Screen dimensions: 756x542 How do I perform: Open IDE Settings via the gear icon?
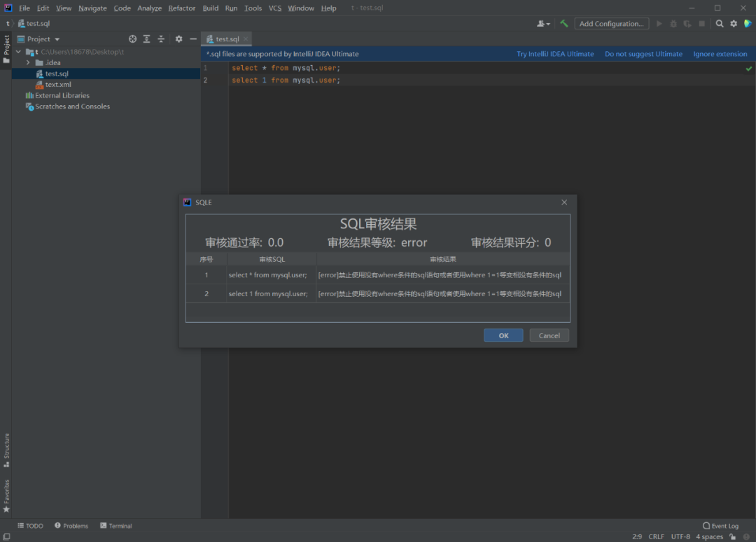(732, 23)
